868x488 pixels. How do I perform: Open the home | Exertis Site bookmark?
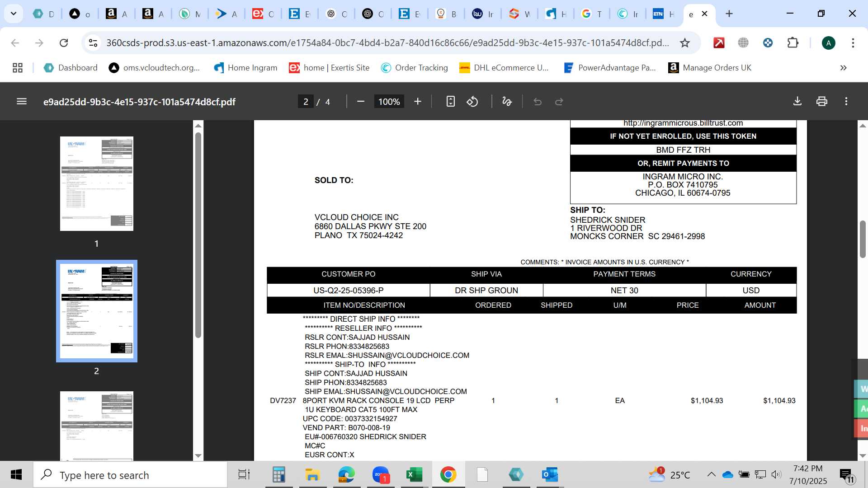tap(329, 68)
